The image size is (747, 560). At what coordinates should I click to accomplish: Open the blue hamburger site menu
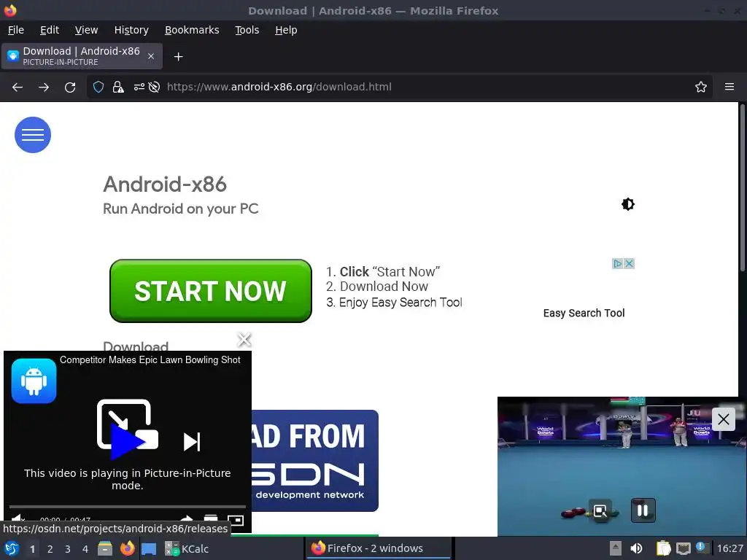32,135
